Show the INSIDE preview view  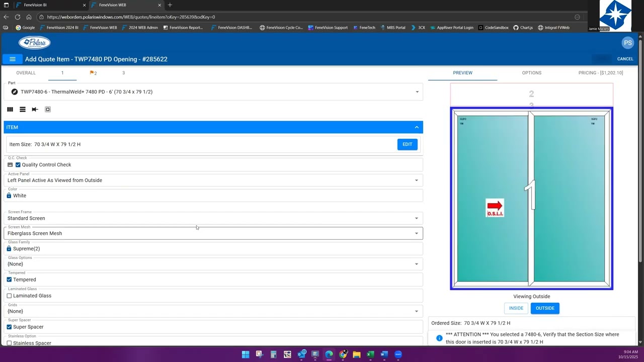(x=516, y=308)
